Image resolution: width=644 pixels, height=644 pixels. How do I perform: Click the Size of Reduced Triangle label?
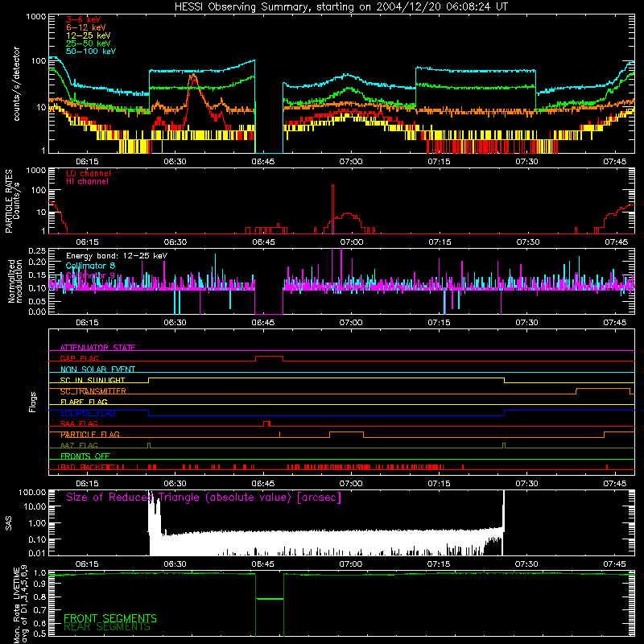204,497
